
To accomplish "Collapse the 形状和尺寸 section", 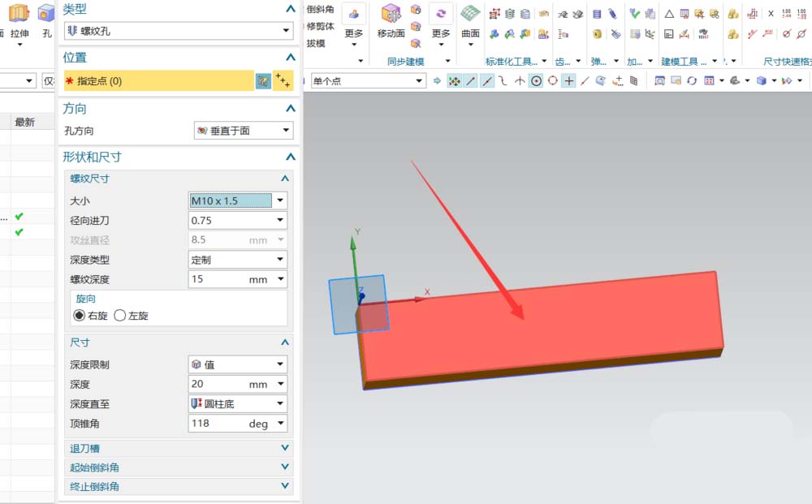I will point(291,157).
